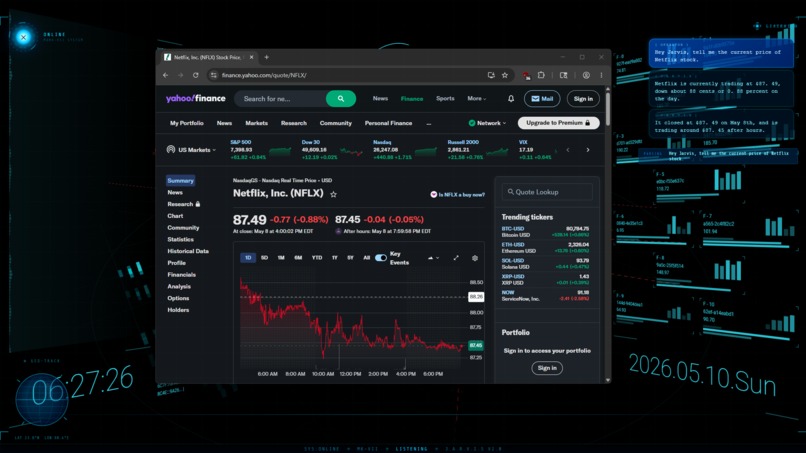Open chart settings gear icon
The height and width of the screenshot is (453, 806).
pos(475,258)
